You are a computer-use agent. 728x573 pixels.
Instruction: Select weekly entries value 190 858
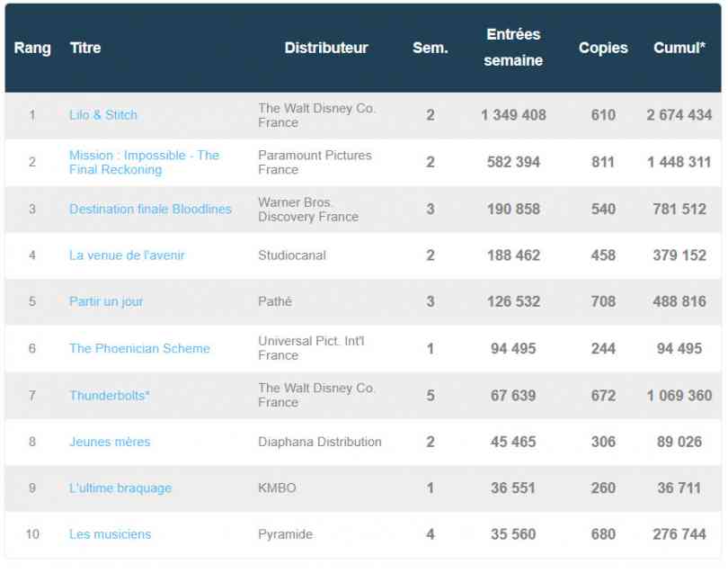(513, 209)
